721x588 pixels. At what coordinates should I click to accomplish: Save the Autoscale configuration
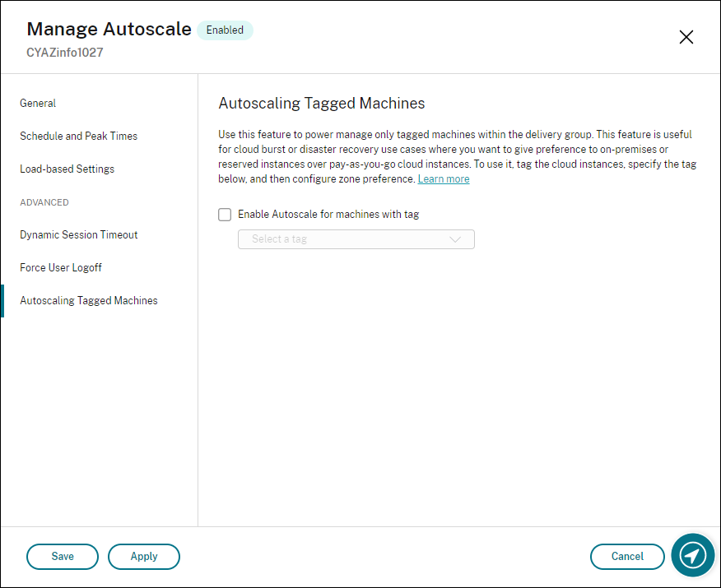tap(62, 557)
